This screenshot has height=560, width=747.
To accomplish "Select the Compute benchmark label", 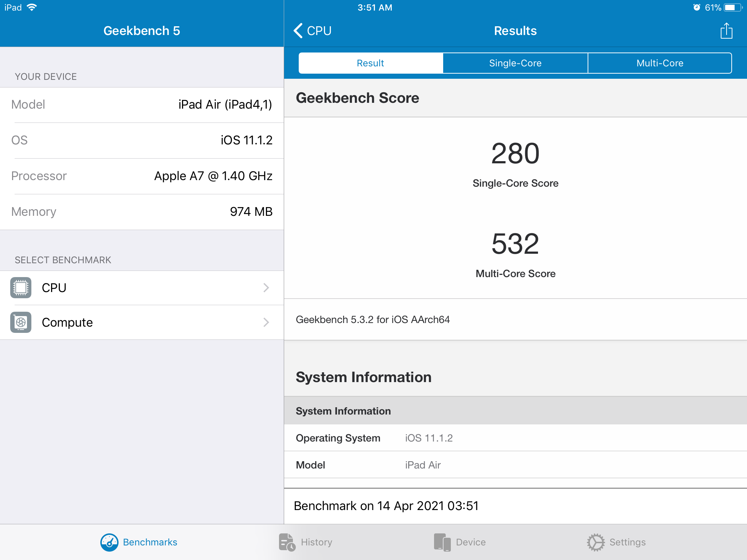I will 67,322.
